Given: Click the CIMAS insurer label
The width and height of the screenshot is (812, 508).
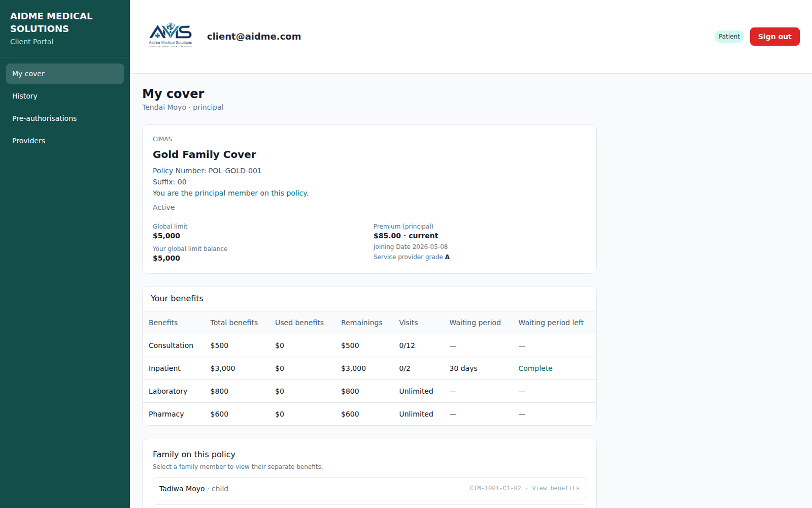Looking at the screenshot, I should click(162, 139).
